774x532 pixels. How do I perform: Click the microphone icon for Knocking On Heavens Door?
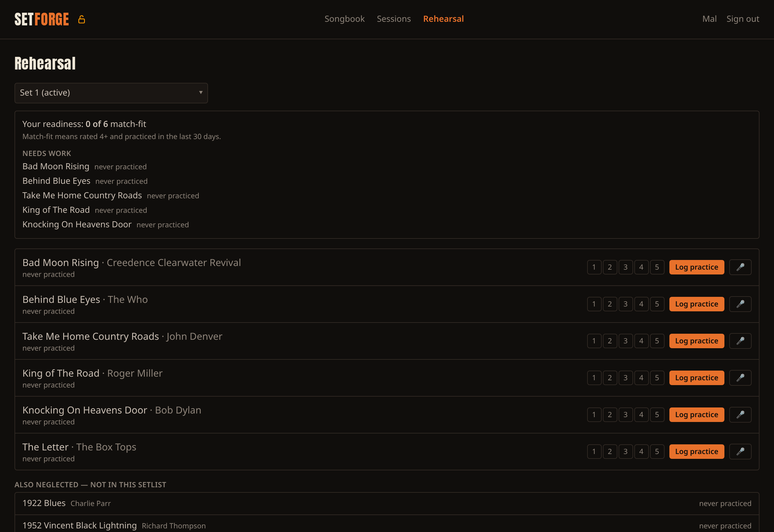point(740,415)
